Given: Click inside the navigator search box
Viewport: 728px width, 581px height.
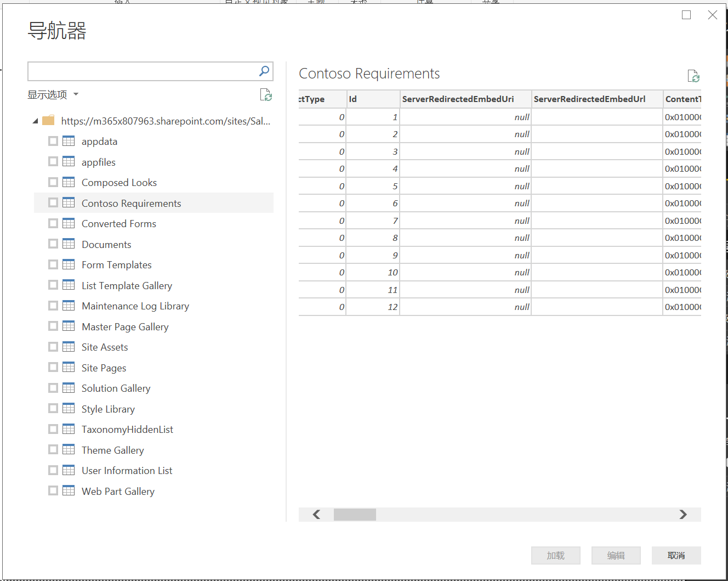Looking at the screenshot, I should [x=143, y=71].
